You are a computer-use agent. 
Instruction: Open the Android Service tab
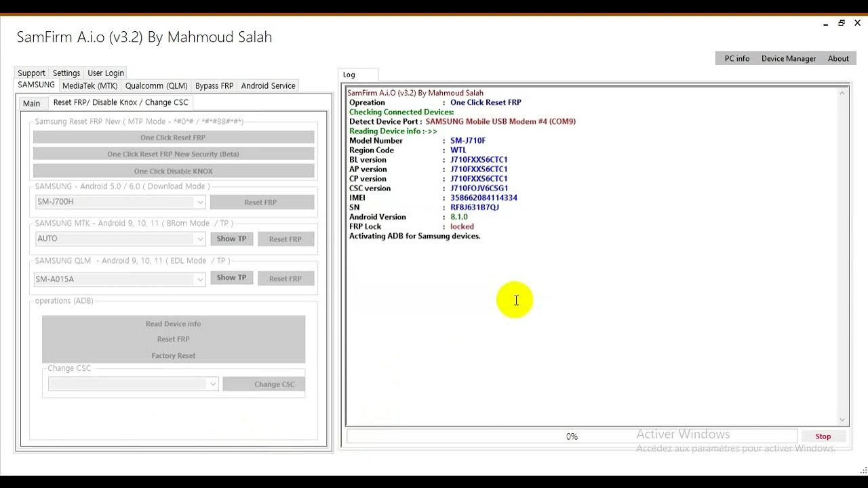pos(268,86)
